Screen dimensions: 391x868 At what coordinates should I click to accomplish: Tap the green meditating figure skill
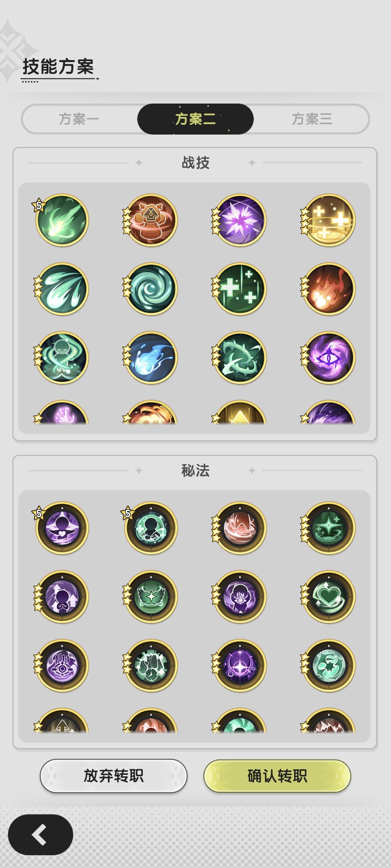(62, 357)
